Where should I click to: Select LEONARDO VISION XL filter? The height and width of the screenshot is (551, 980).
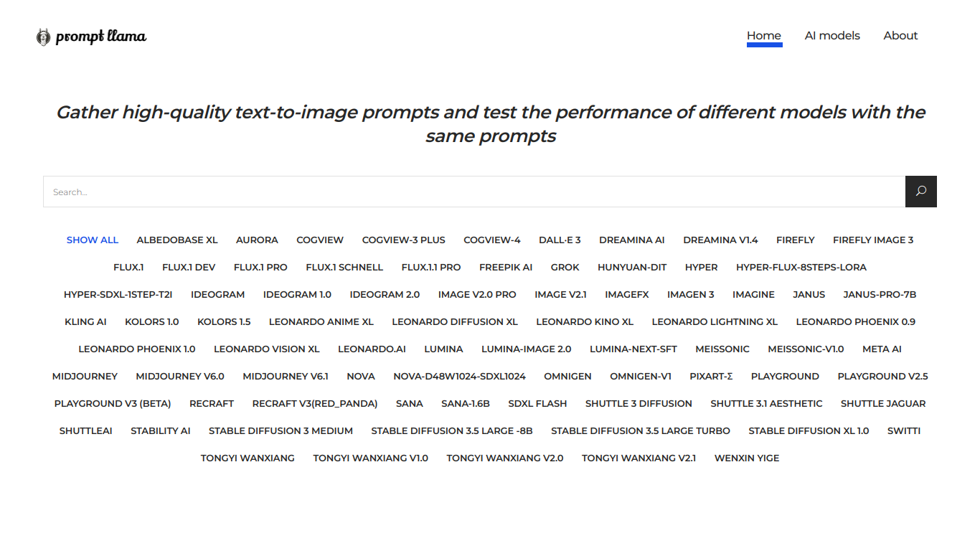coord(267,349)
